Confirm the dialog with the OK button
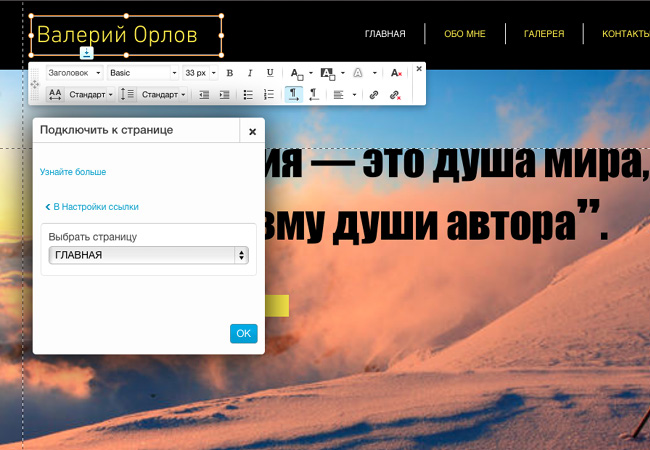This screenshot has height=450, width=650. click(244, 333)
